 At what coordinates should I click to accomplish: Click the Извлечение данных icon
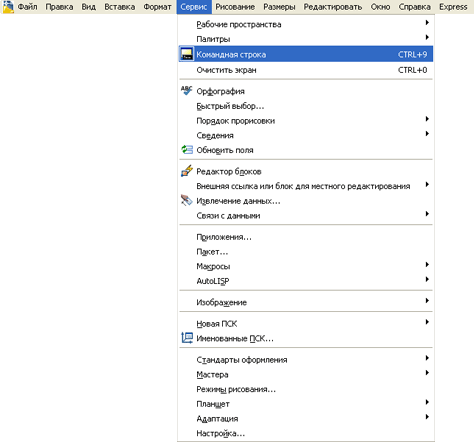pos(187,200)
